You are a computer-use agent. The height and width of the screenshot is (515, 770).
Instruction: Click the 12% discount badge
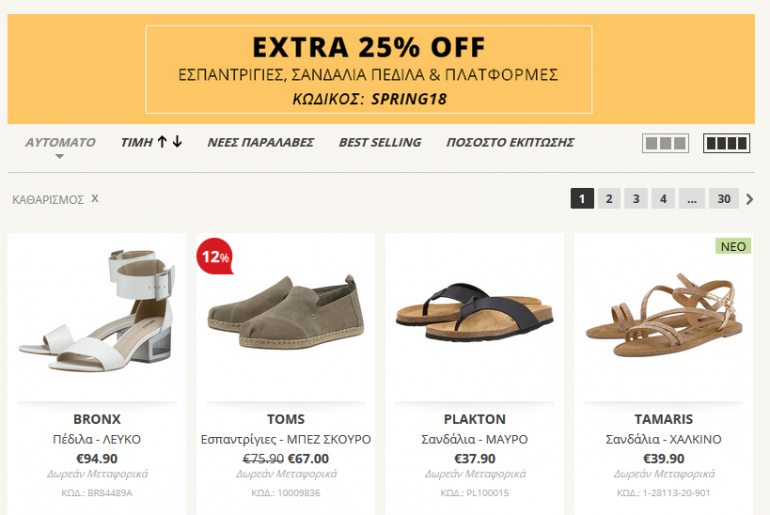(x=215, y=256)
